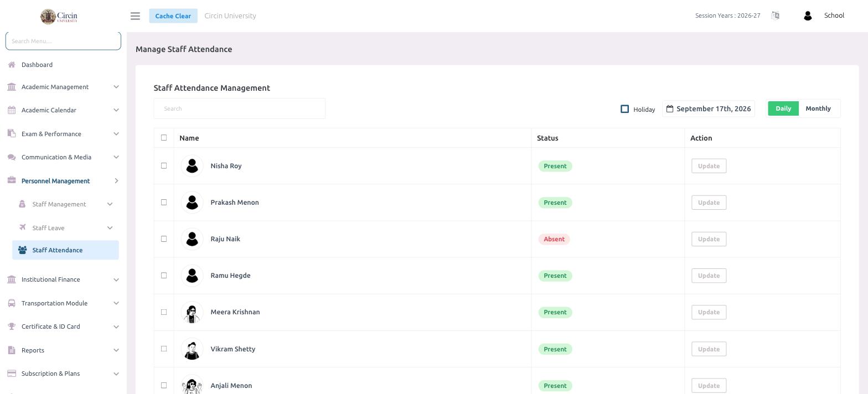Check the box for Nisha Roy
The width and height of the screenshot is (868, 394).
point(164,165)
